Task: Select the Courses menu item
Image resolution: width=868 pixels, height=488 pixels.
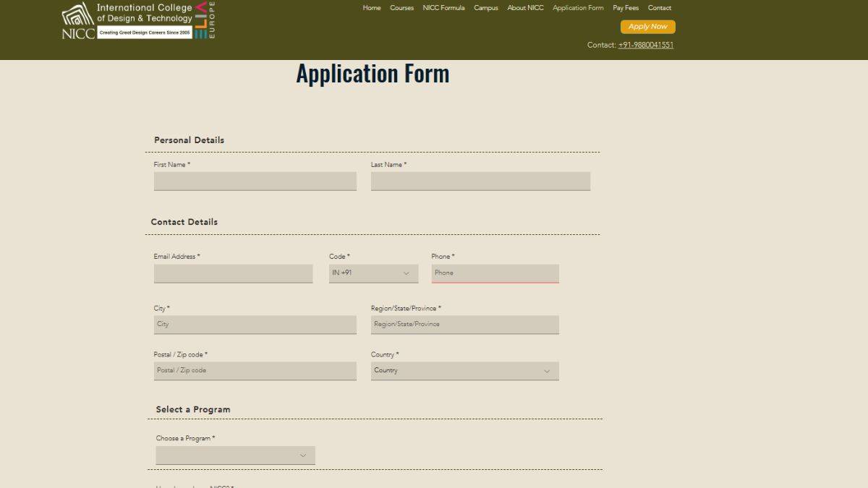Action: (x=401, y=8)
